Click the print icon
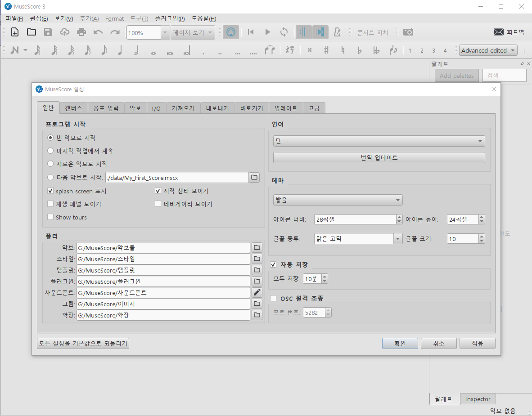Viewport: 532px width, 416px height. [x=81, y=32]
